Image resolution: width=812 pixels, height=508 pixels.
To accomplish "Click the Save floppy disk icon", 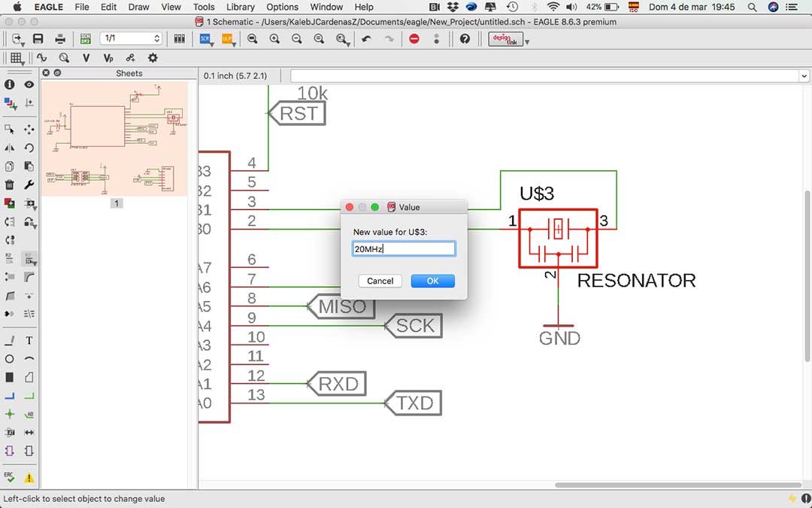I will pyautogui.click(x=38, y=39).
